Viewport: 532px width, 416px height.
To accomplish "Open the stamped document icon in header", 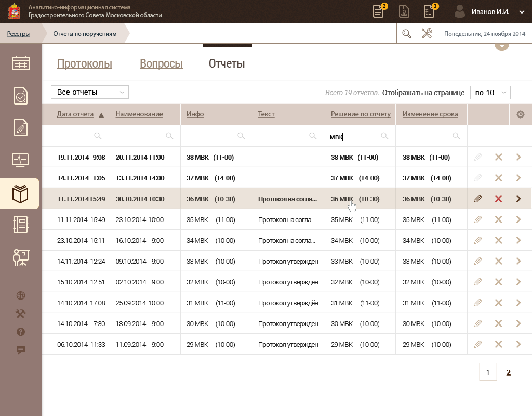I will 404,11.
